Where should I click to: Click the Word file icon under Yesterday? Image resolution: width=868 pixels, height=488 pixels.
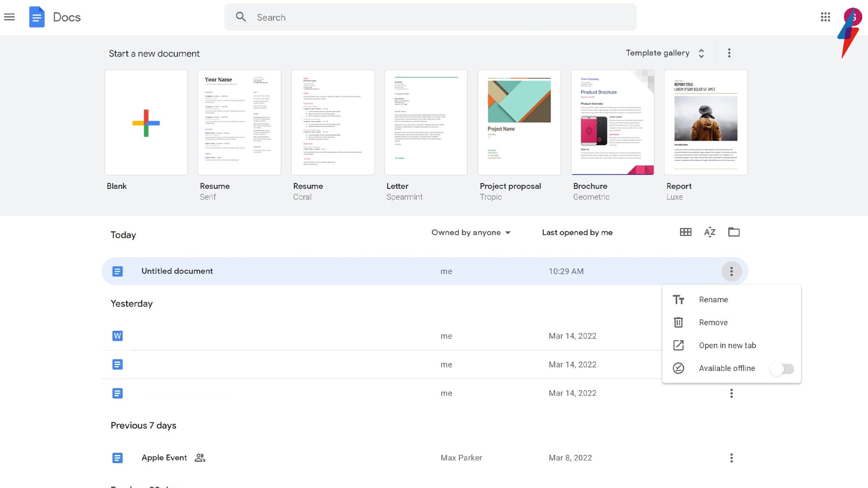[x=118, y=336]
